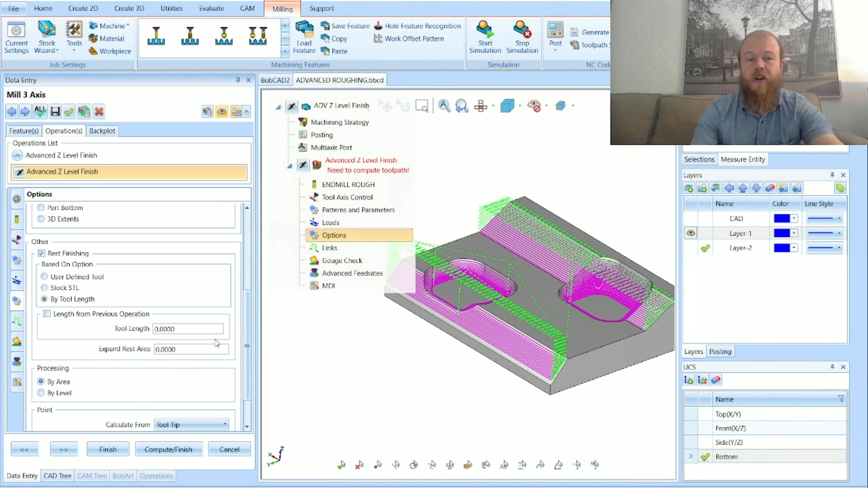
Task: Click the red X delete icon in Data Entry
Action: point(99,112)
